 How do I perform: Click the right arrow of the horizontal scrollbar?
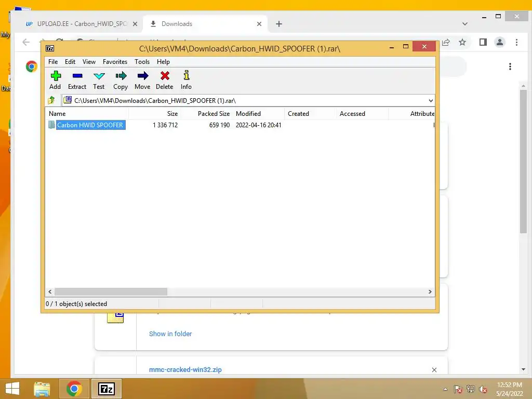click(430, 292)
